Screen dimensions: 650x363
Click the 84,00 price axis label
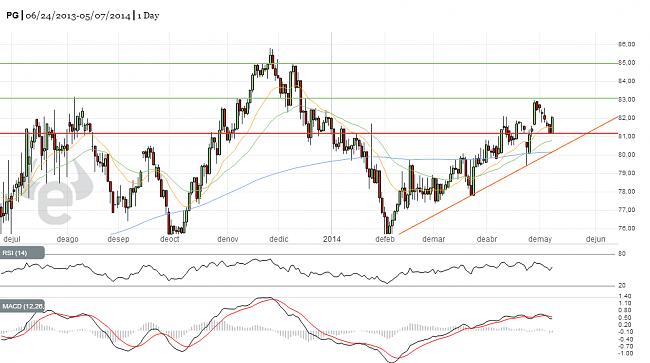coord(626,81)
